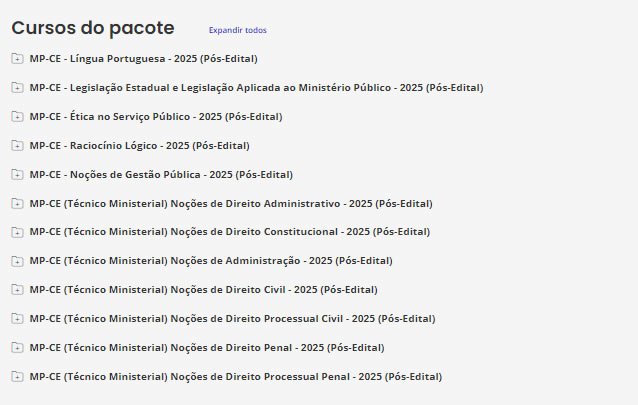
Task: Click folder icon for Noções de Gestão Pública
Action: coord(17,174)
